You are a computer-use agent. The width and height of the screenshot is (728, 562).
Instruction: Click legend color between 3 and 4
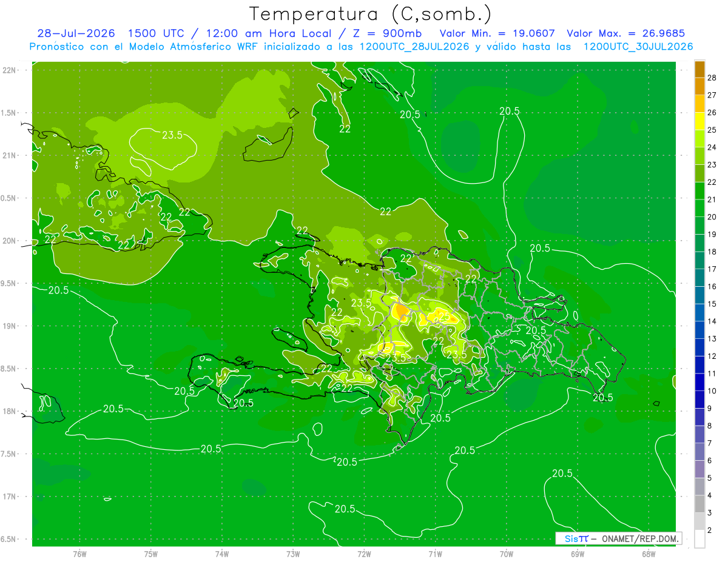coord(700,504)
